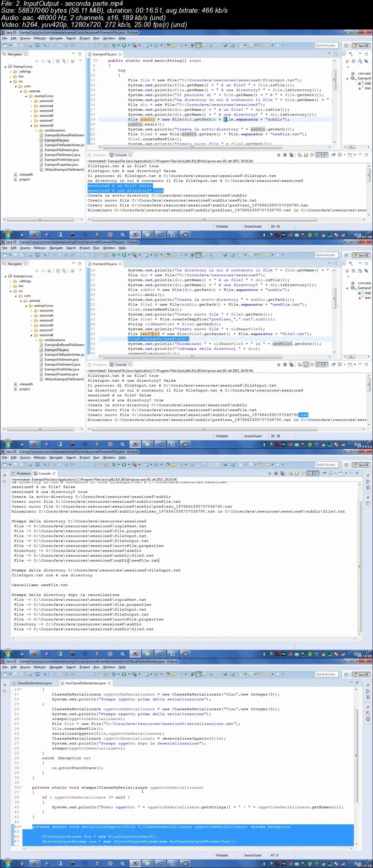Click Open Perspective icon in fourth Eclipse frame

tap(346, 674)
